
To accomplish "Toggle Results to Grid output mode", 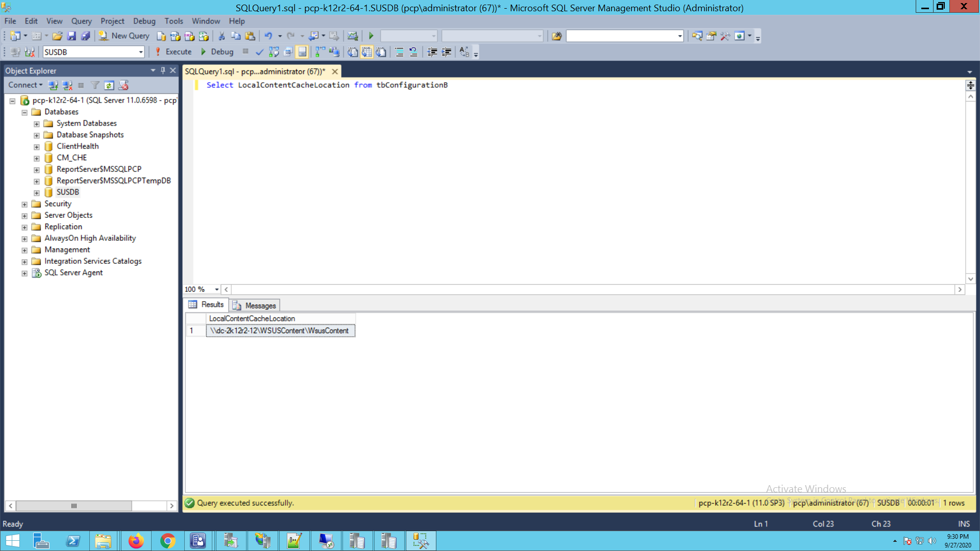I will pyautogui.click(x=367, y=52).
